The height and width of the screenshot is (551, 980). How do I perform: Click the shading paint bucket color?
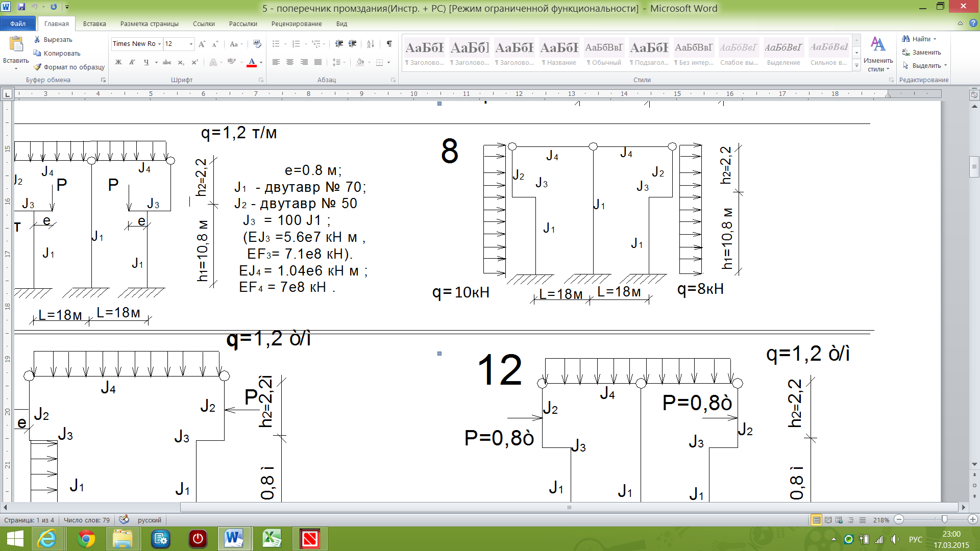point(360,62)
